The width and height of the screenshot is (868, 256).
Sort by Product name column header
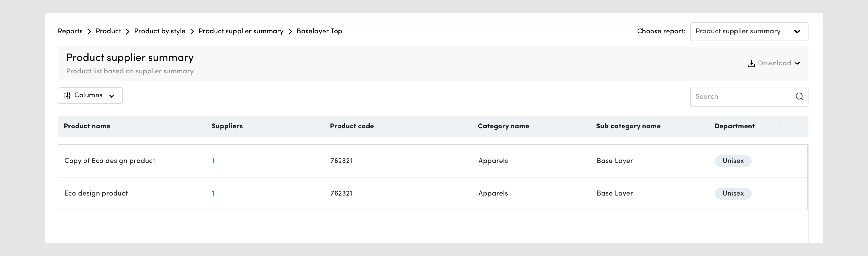[87, 126]
